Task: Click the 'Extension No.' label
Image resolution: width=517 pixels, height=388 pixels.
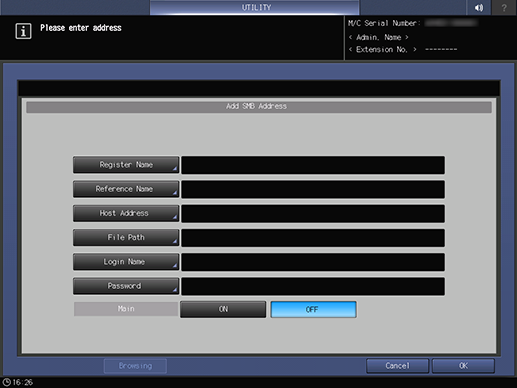Action: [382, 49]
